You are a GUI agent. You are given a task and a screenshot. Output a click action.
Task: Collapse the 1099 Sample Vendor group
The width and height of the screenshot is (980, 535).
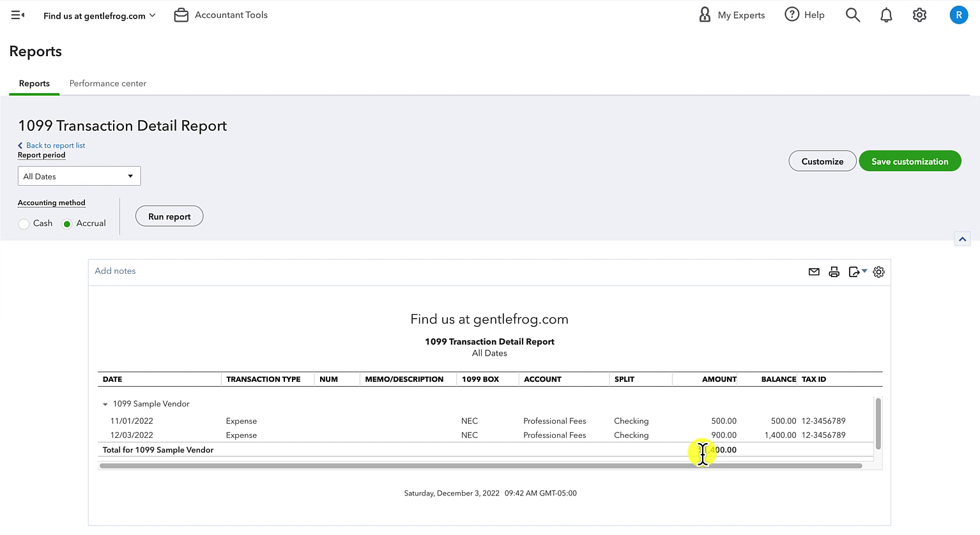[105, 404]
